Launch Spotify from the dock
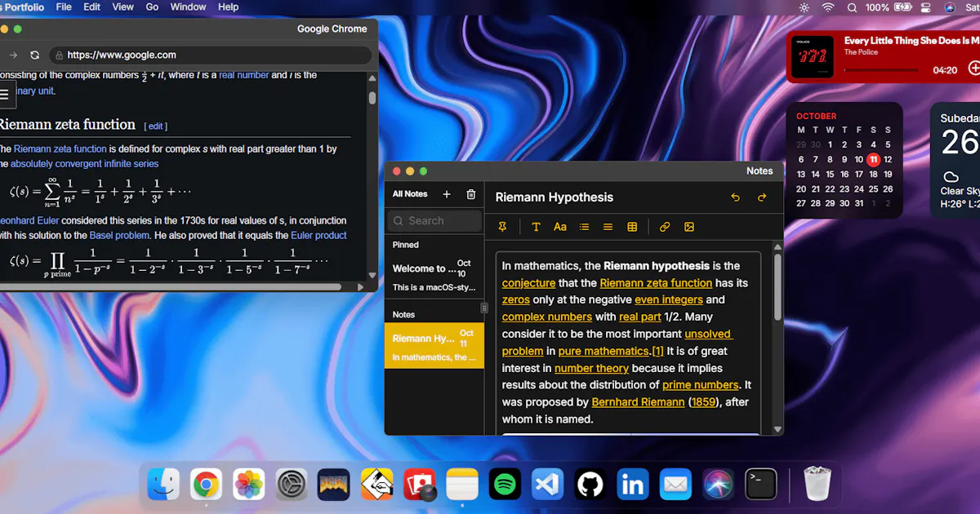This screenshot has height=514, width=980. pos(505,485)
